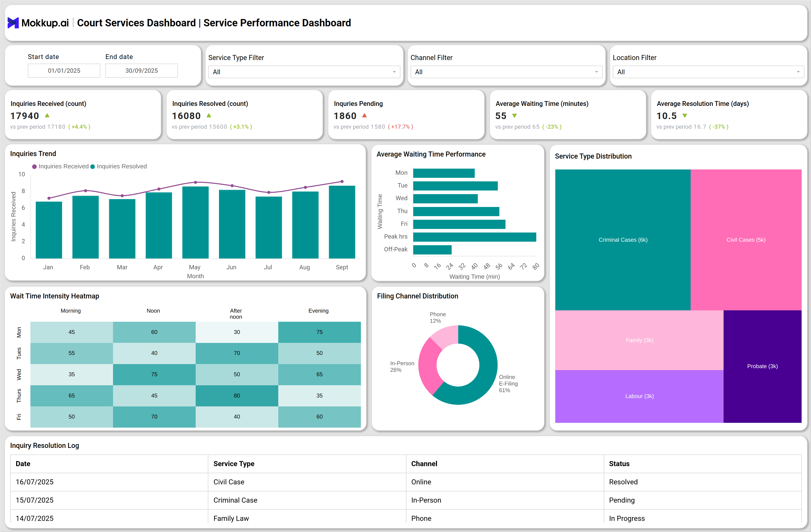Open the Channel Filter dropdown
Screen dimensions: 811x532
coord(506,72)
